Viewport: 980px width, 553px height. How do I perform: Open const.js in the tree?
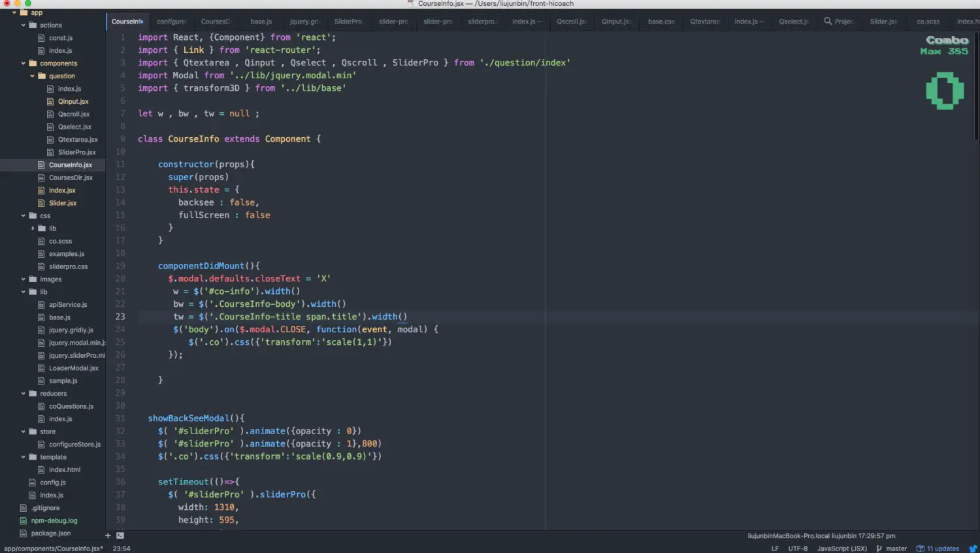pos(61,38)
